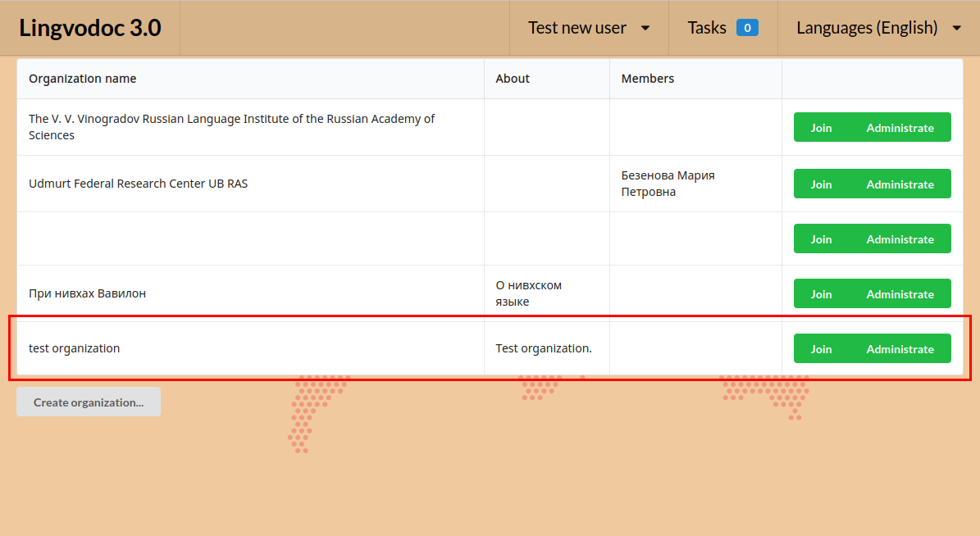Click the Members column header
Viewport: 980px width, 536px height.
click(x=647, y=78)
